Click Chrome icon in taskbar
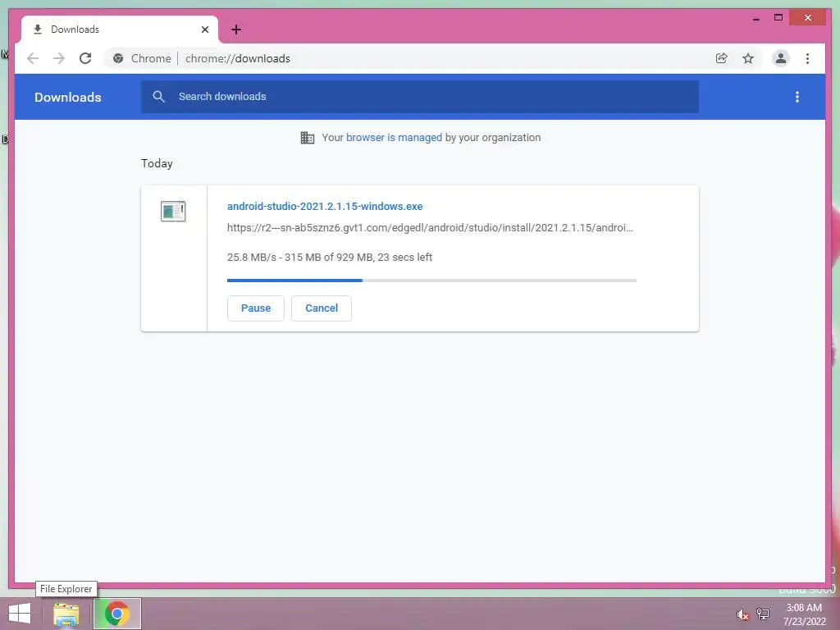This screenshot has height=630, width=840. pyautogui.click(x=116, y=614)
